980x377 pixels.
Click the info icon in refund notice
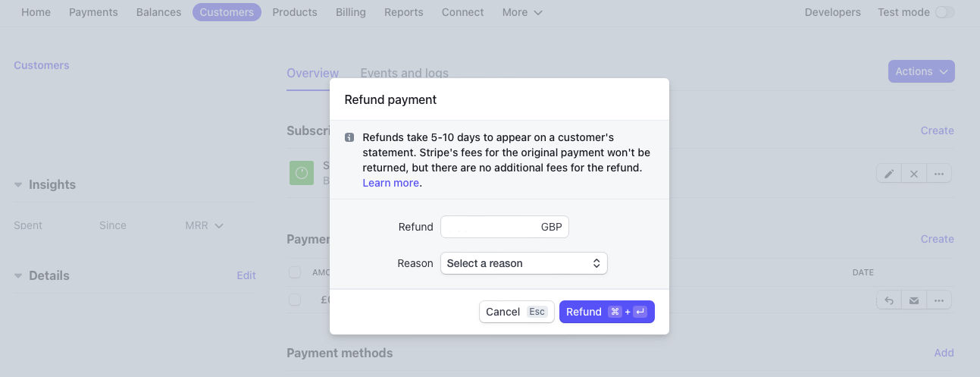coord(349,138)
